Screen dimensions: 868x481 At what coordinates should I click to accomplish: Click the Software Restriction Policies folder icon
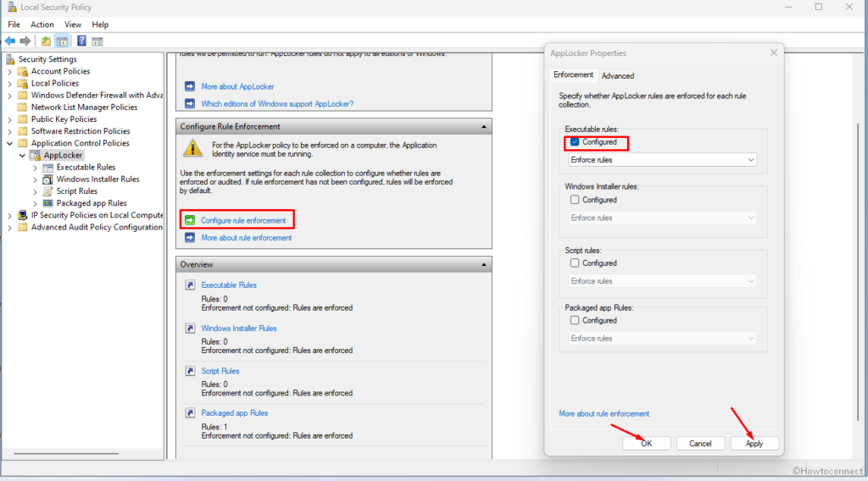[23, 131]
